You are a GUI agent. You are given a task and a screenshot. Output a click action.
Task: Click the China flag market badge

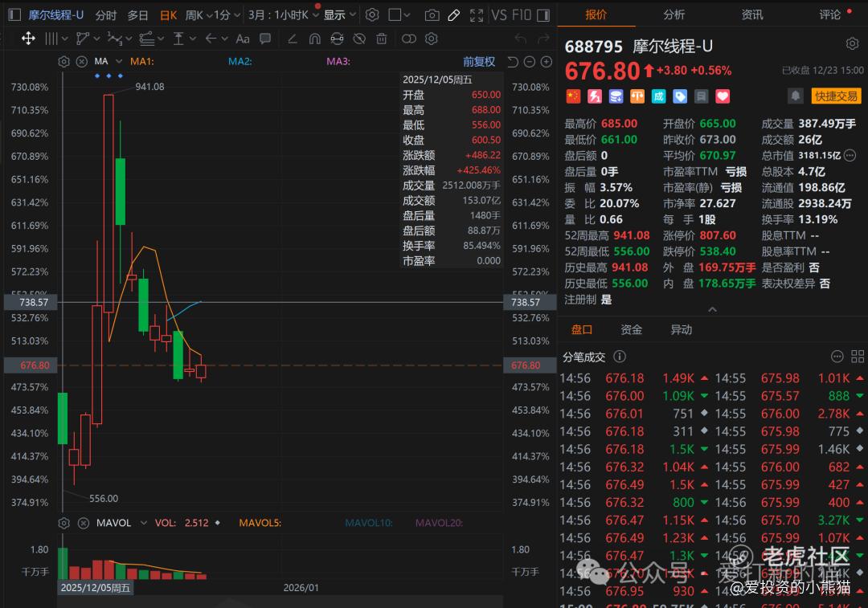click(x=573, y=96)
